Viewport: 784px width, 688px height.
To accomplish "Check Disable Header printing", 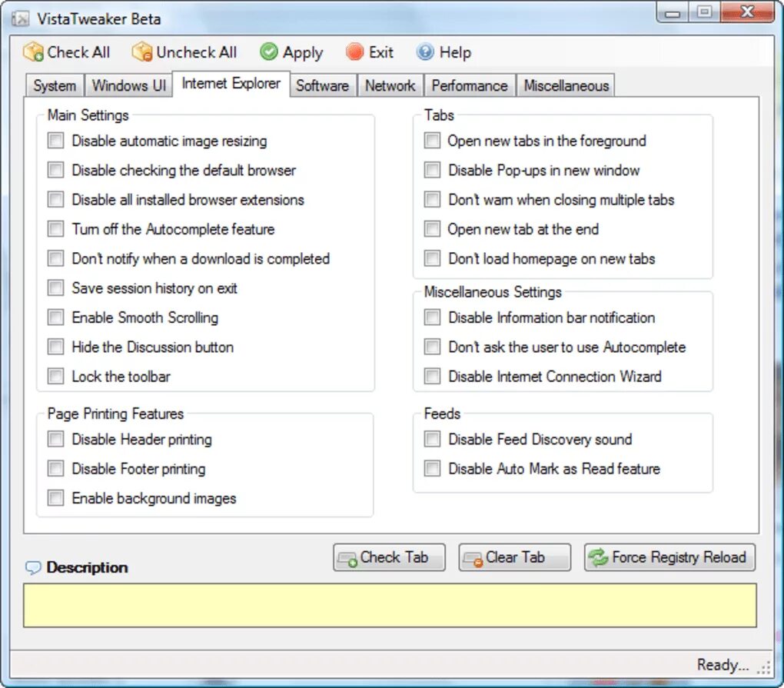I will (55, 439).
